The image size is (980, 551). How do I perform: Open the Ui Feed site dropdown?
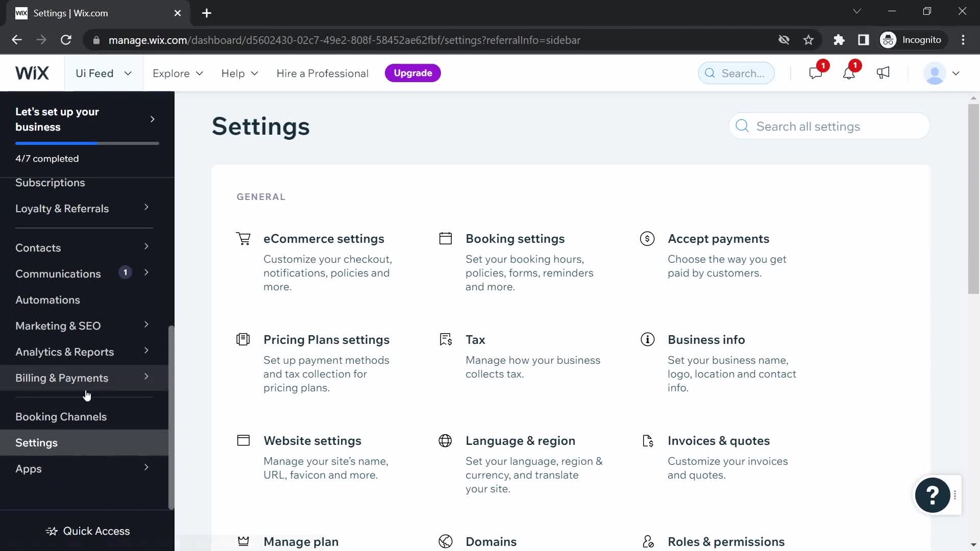coord(104,73)
